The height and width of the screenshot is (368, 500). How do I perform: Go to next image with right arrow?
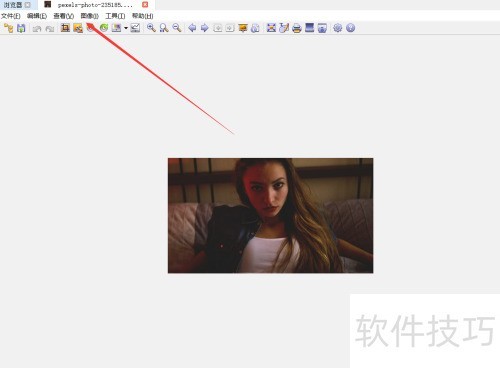click(x=205, y=28)
